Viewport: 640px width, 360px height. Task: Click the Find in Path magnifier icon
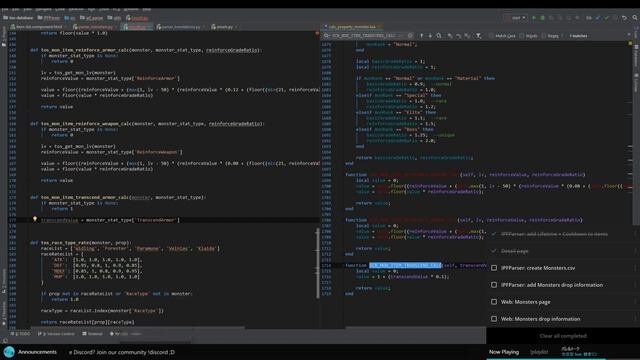pyautogui.click(x=439, y=36)
